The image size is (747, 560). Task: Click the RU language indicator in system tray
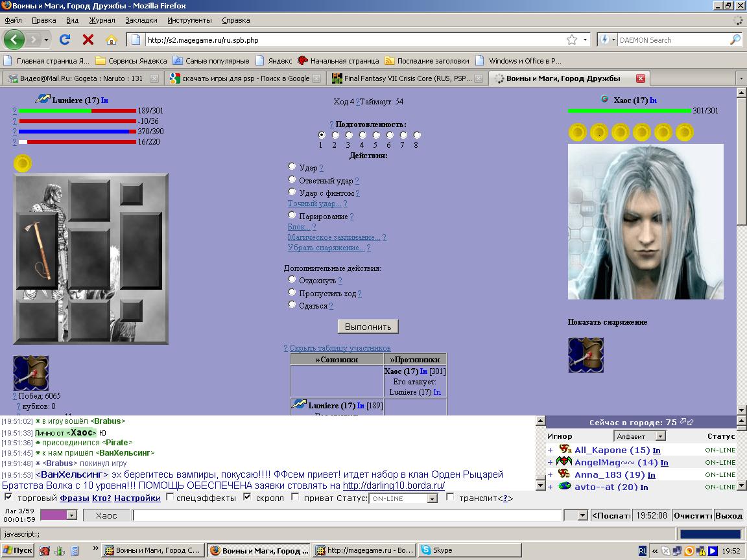pyautogui.click(x=642, y=551)
